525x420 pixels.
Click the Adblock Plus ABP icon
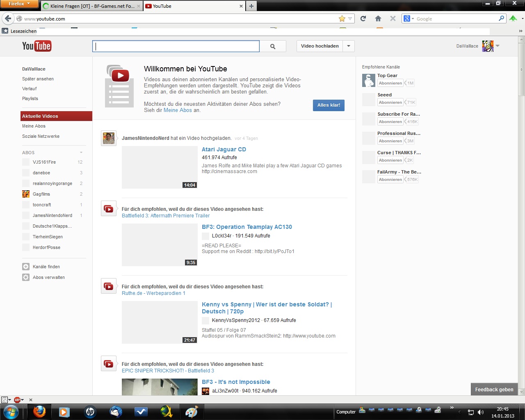pos(17,399)
